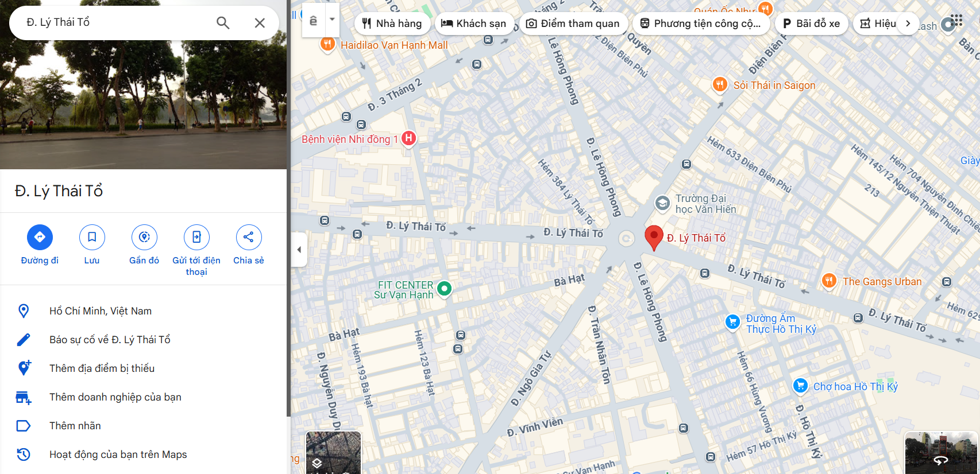Open the Street View thumbnail in the bottom-right corner
Screen dimensions: 980x474
(941, 453)
